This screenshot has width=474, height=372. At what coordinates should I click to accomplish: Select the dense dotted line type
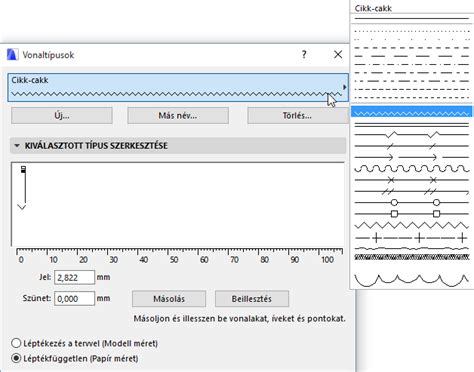click(x=412, y=31)
